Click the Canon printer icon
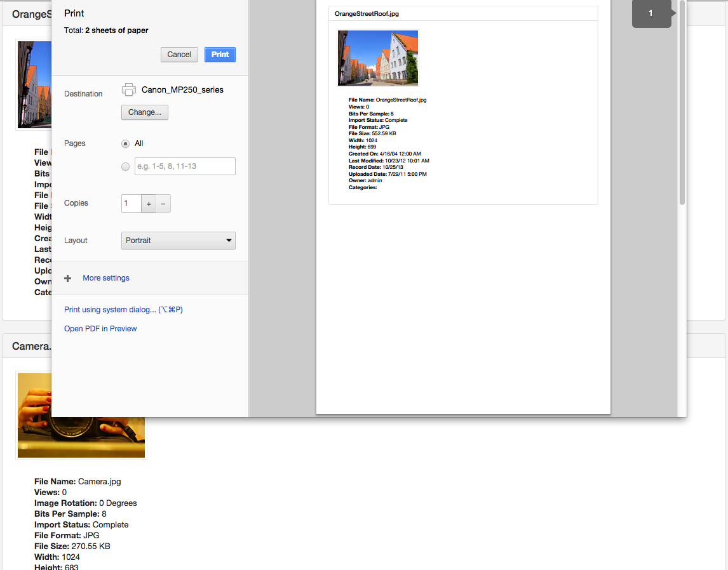The image size is (728, 570). [x=128, y=89]
